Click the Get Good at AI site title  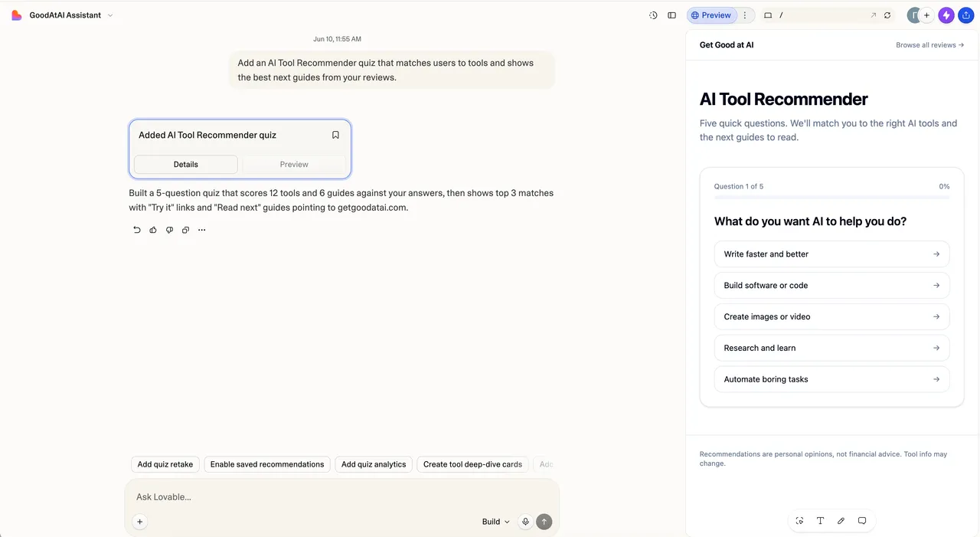pos(727,45)
